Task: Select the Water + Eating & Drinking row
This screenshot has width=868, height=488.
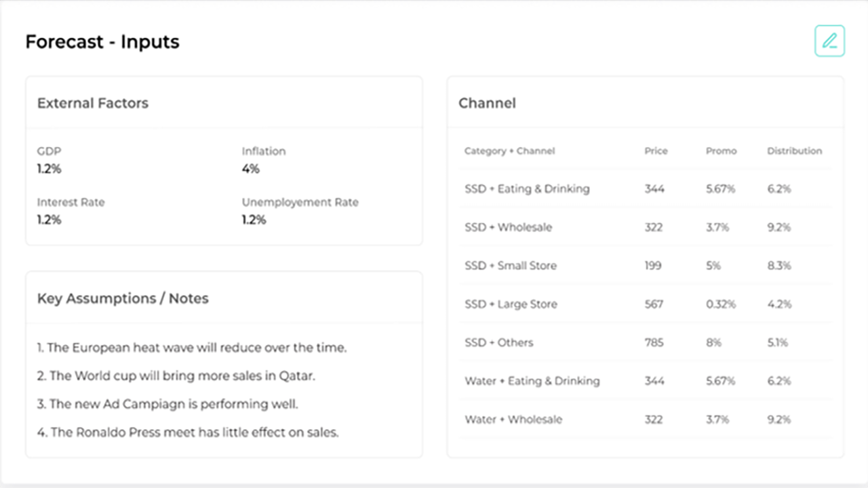Action: click(532, 381)
